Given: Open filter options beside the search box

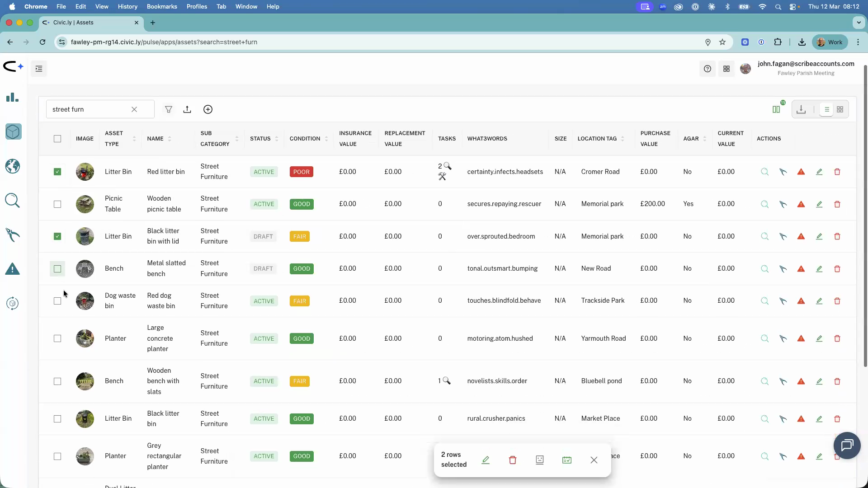Looking at the screenshot, I should click(169, 109).
